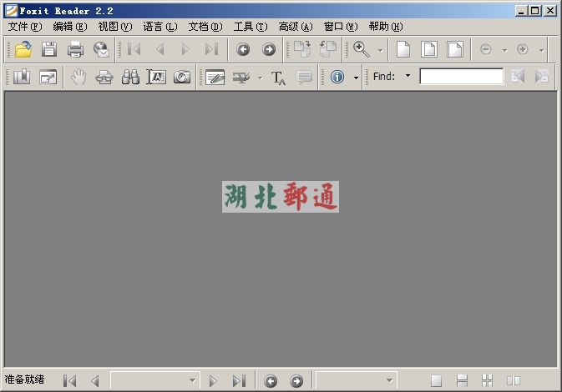Open the 文件(F) menu

pyautogui.click(x=25, y=27)
